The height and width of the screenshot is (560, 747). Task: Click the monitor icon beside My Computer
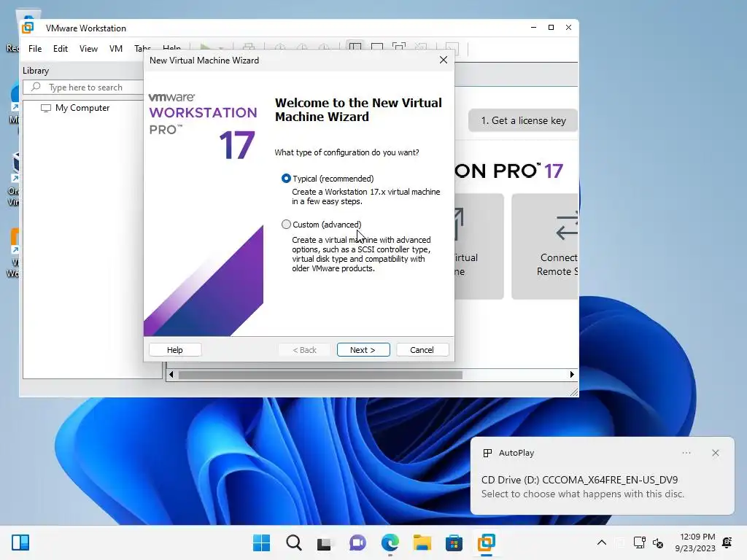pyautogui.click(x=46, y=108)
